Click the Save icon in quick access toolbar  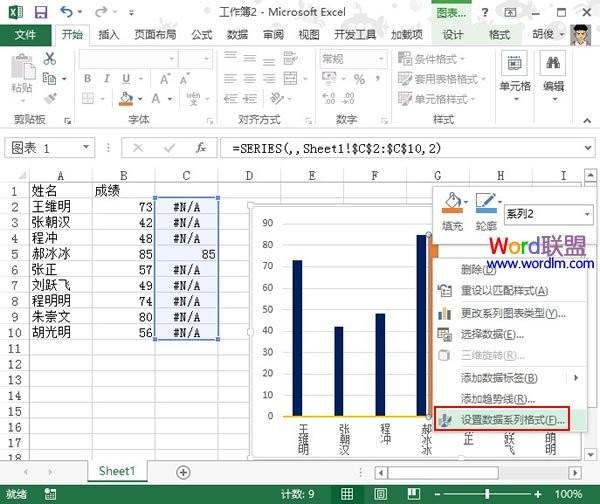click(40, 12)
